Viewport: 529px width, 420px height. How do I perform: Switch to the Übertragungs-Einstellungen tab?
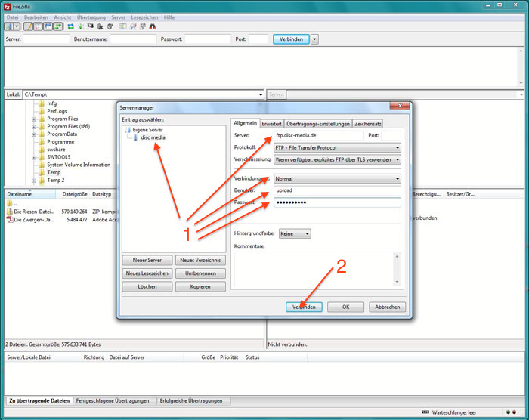pos(318,124)
